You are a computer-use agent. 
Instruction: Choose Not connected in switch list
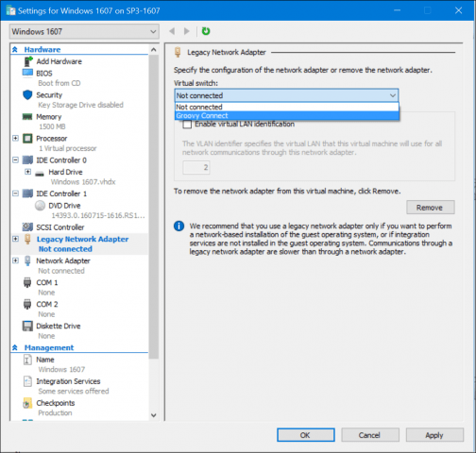[x=287, y=108]
